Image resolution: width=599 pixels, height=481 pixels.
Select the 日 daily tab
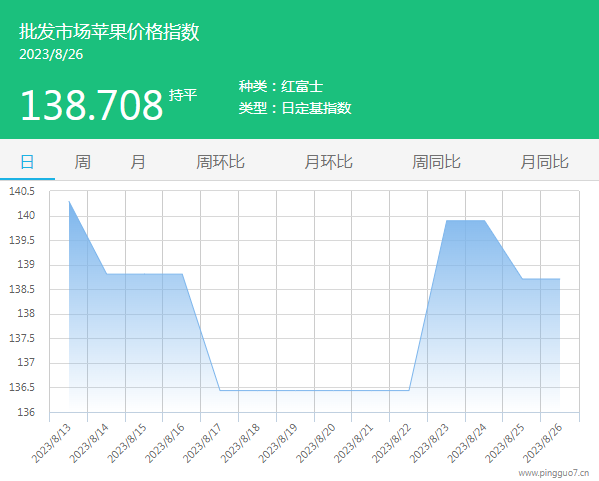point(27,162)
